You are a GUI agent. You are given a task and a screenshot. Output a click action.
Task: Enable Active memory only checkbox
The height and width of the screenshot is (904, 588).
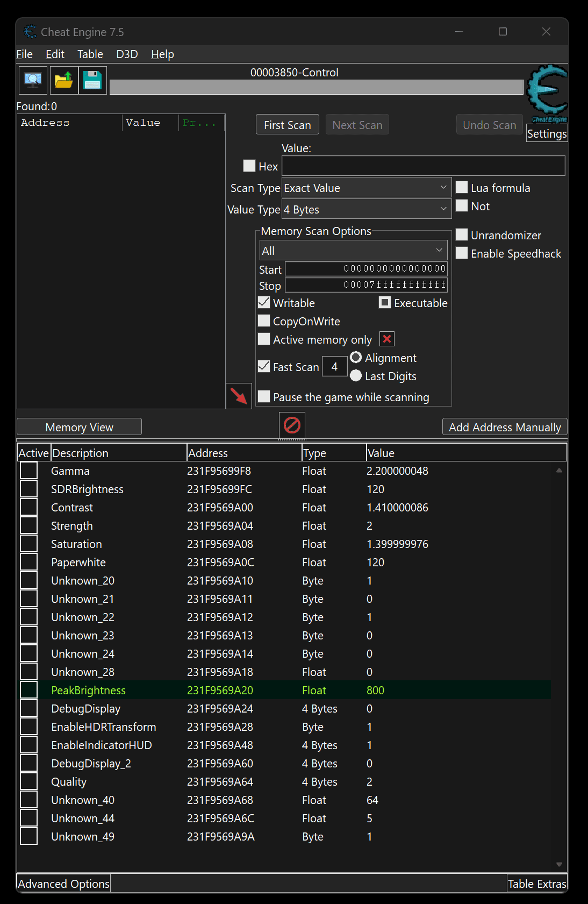[264, 339]
